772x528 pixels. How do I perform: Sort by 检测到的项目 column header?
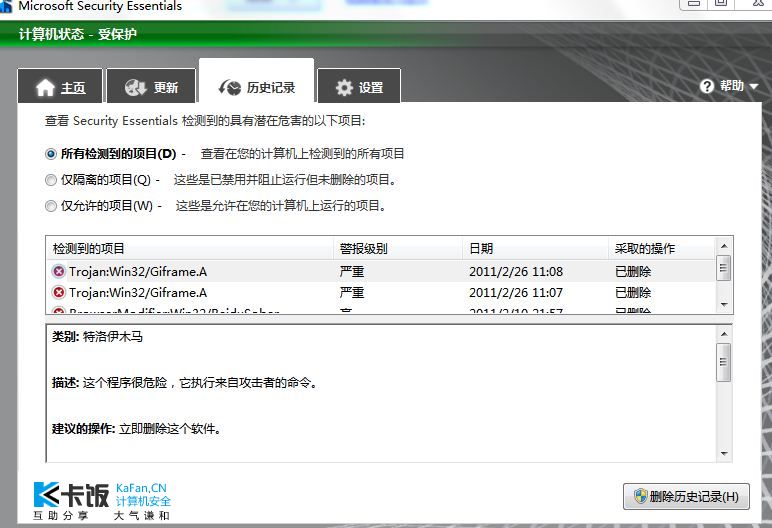point(190,248)
